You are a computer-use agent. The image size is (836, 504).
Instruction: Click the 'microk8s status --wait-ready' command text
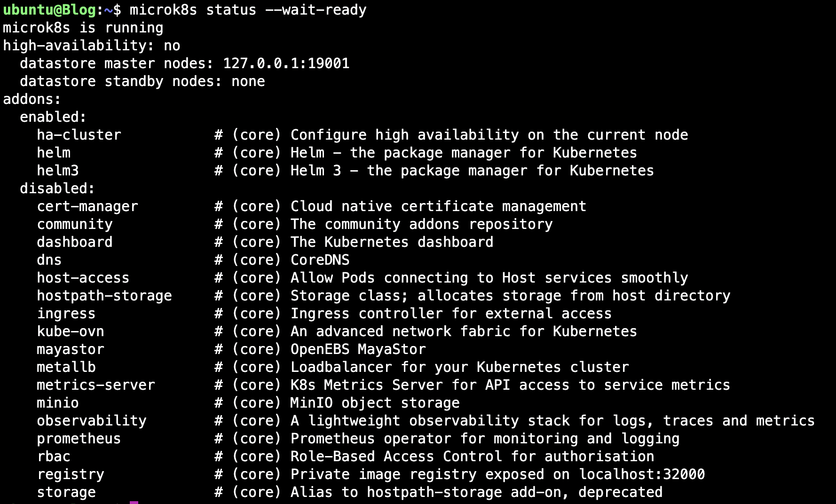click(x=248, y=10)
